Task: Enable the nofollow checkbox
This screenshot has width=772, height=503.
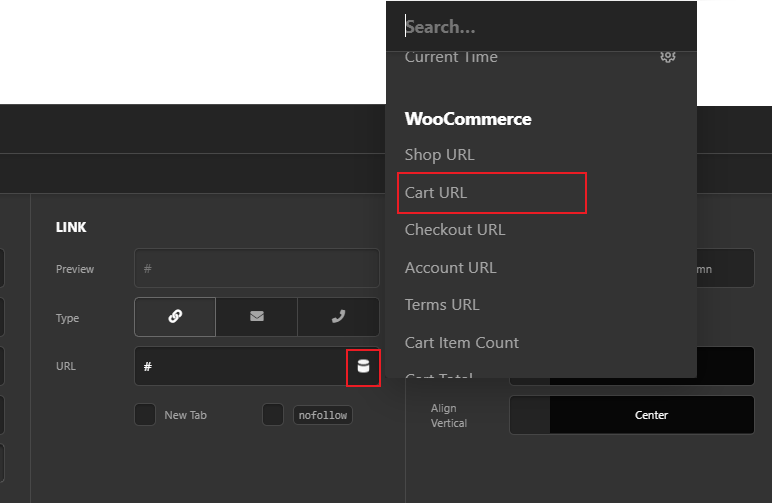Action: [273, 415]
